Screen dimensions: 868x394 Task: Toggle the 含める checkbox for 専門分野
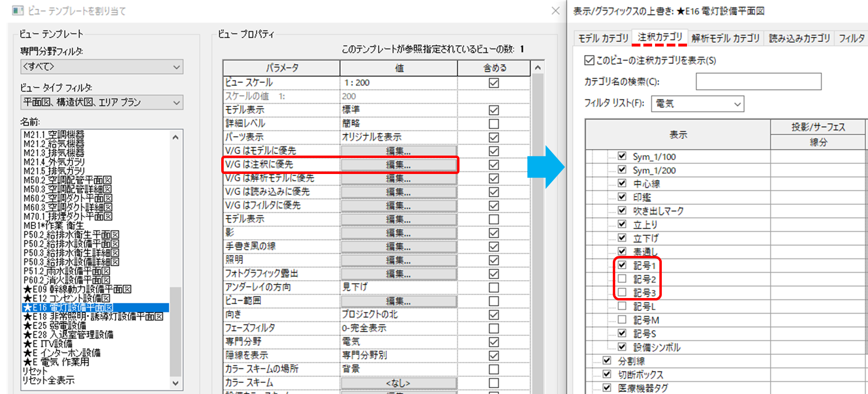coord(494,342)
